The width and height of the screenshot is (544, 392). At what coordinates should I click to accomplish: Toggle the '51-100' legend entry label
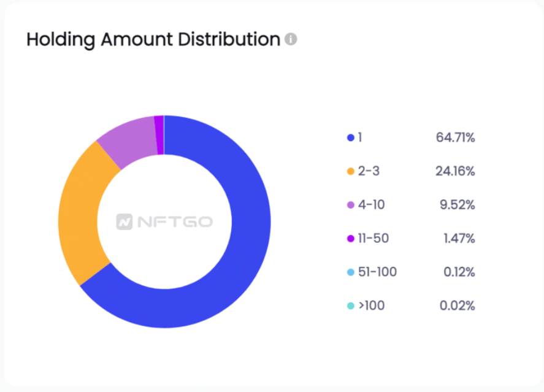tap(377, 272)
